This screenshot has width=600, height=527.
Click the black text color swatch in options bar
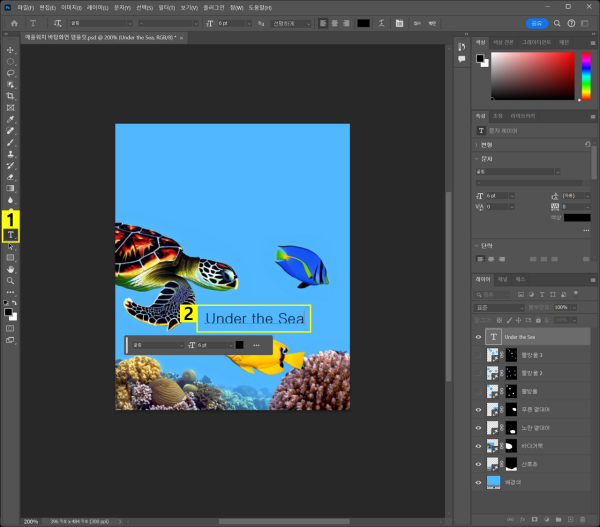363,21
